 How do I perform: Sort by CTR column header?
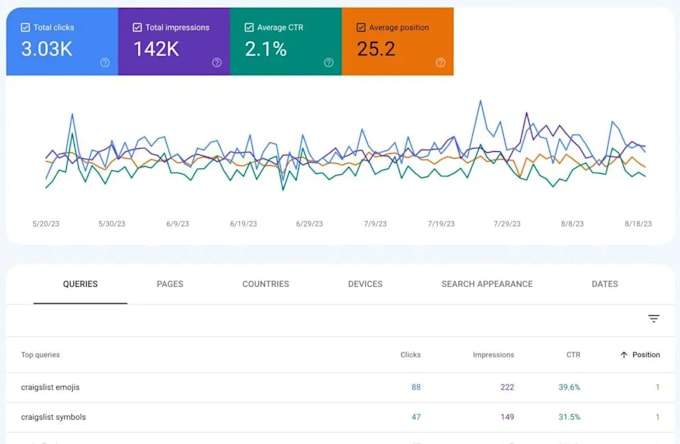point(573,355)
